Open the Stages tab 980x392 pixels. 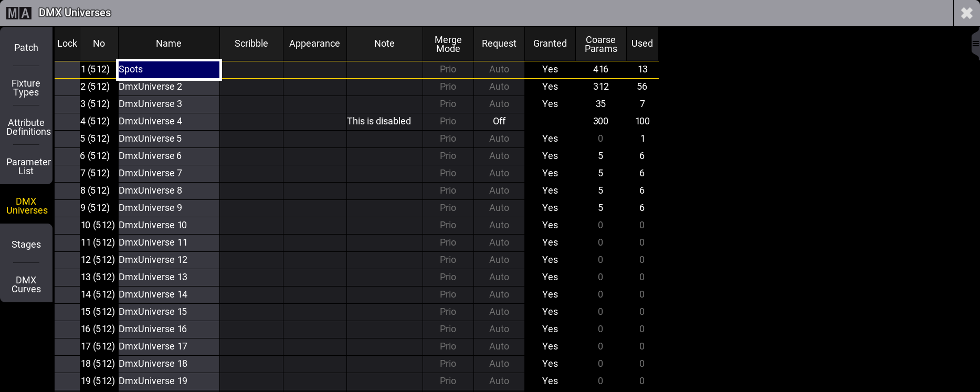pos(26,245)
